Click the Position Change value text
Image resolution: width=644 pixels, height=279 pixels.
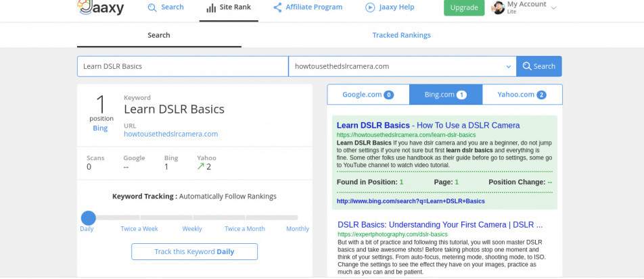click(549, 182)
